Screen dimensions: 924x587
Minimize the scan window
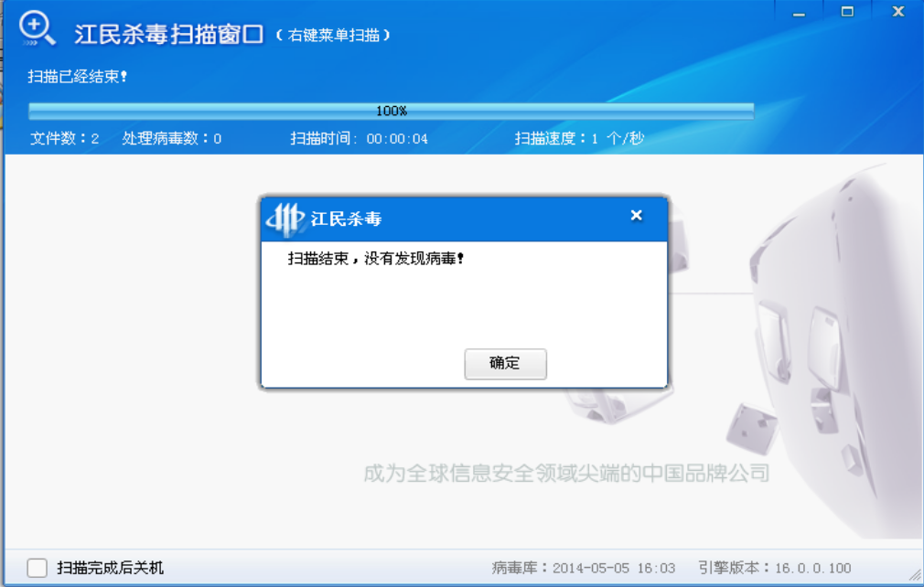pos(800,12)
